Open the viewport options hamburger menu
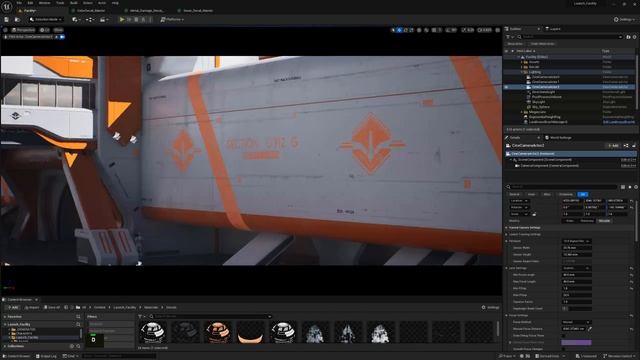 pyautogui.click(x=5, y=30)
